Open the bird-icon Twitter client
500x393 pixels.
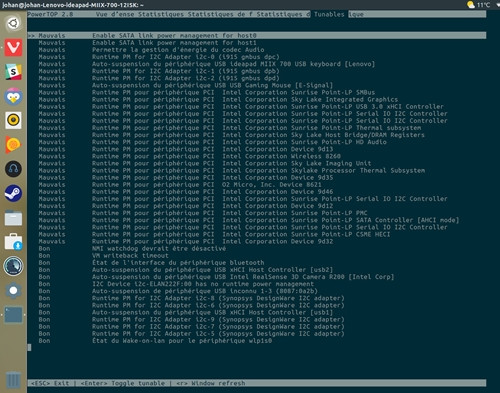click(13, 96)
